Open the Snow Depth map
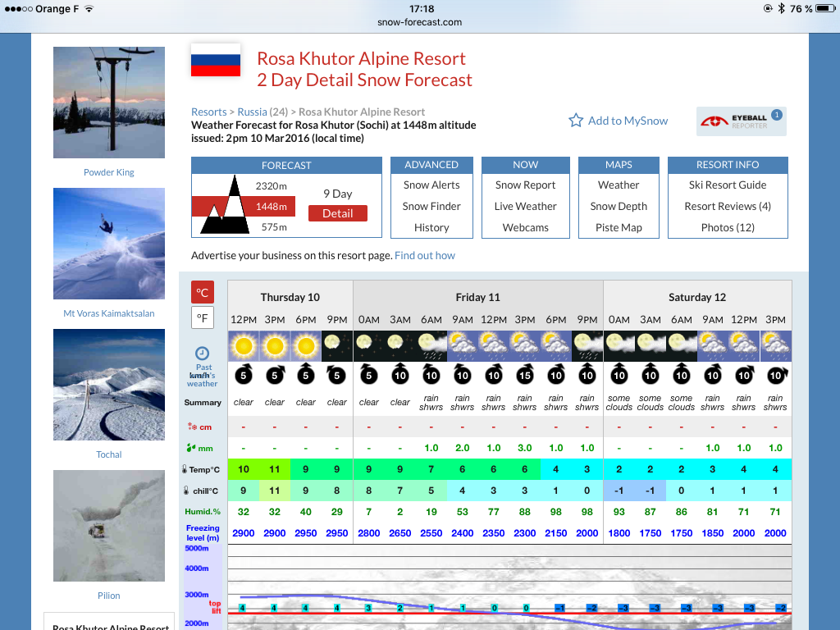 (619, 206)
